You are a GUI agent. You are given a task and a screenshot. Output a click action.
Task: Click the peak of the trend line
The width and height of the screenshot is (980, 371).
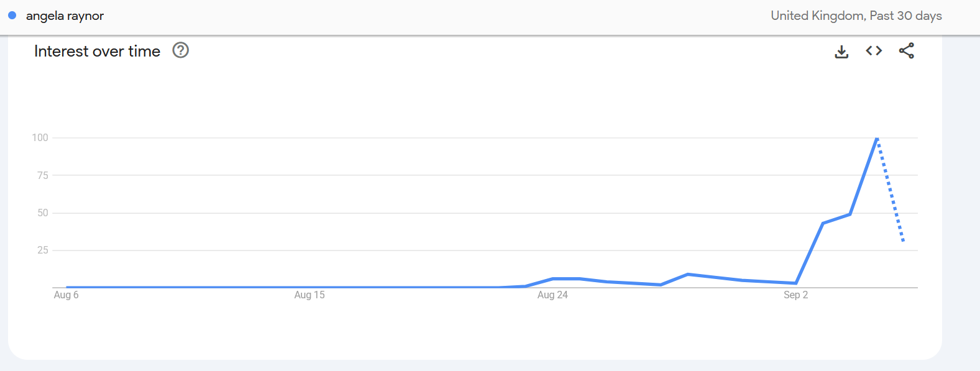click(876, 139)
